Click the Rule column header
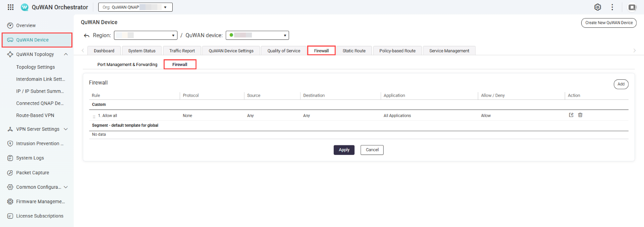644x227 pixels. (x=96, y=95)
